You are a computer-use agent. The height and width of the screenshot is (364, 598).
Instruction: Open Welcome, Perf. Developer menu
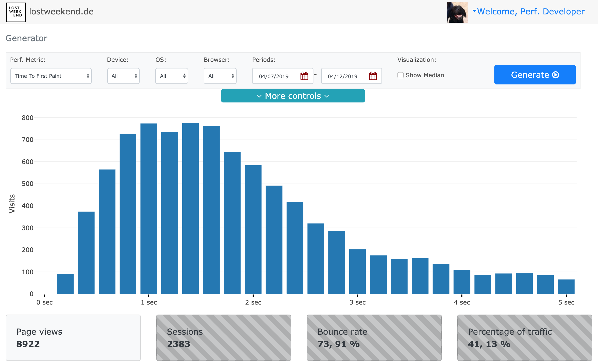point(530,12)
